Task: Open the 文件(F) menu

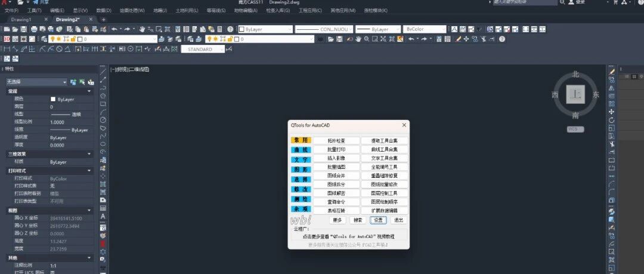Action: coord(11,10)
